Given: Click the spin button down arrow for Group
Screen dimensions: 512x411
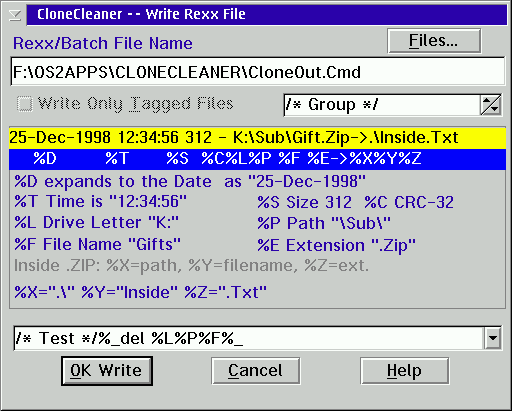Looking at the screenshot, I should tap(495, 109).
